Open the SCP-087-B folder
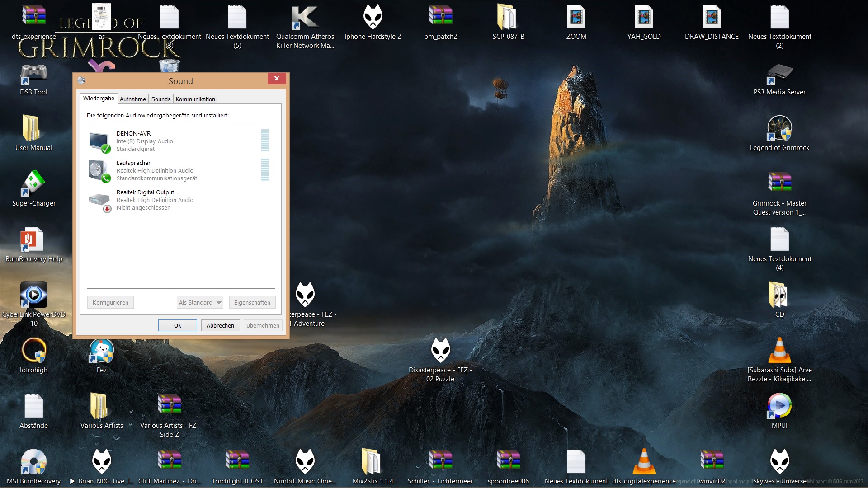Screen dimensions: 868x488 coord(508,18)
